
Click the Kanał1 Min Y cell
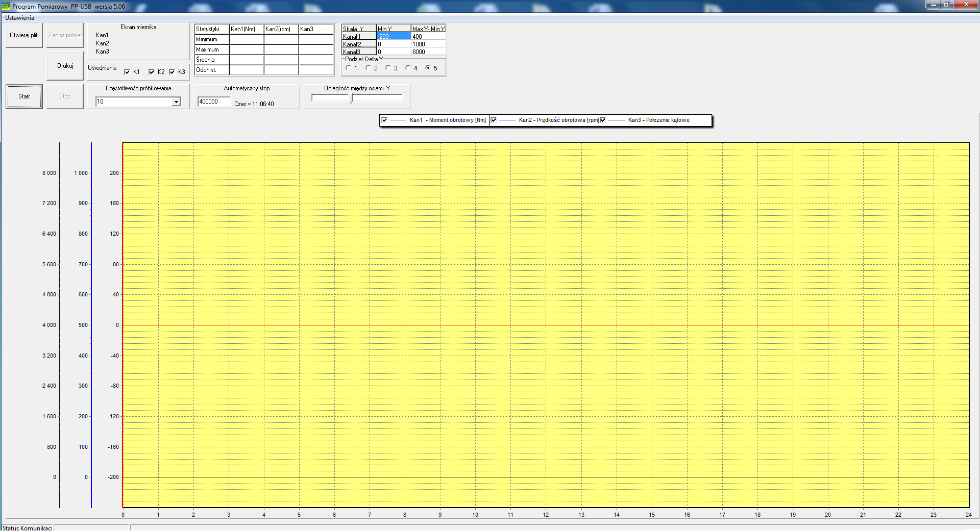(393, 37)
